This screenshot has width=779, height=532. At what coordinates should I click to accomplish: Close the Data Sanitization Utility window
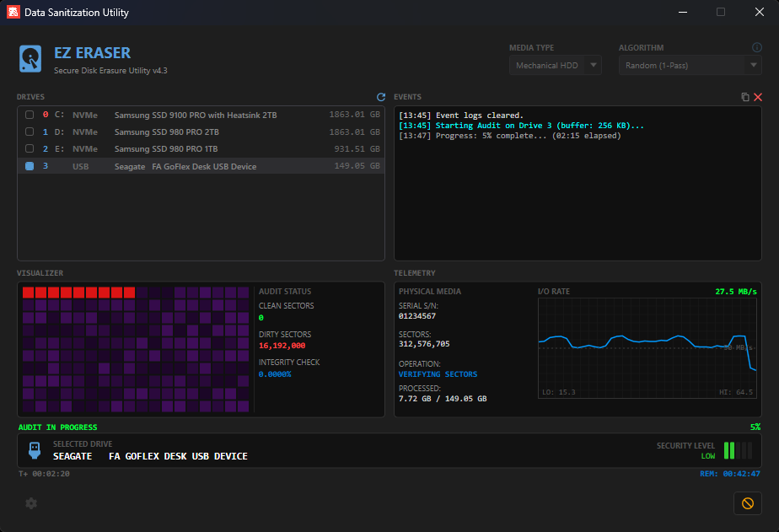click(759, 12)
